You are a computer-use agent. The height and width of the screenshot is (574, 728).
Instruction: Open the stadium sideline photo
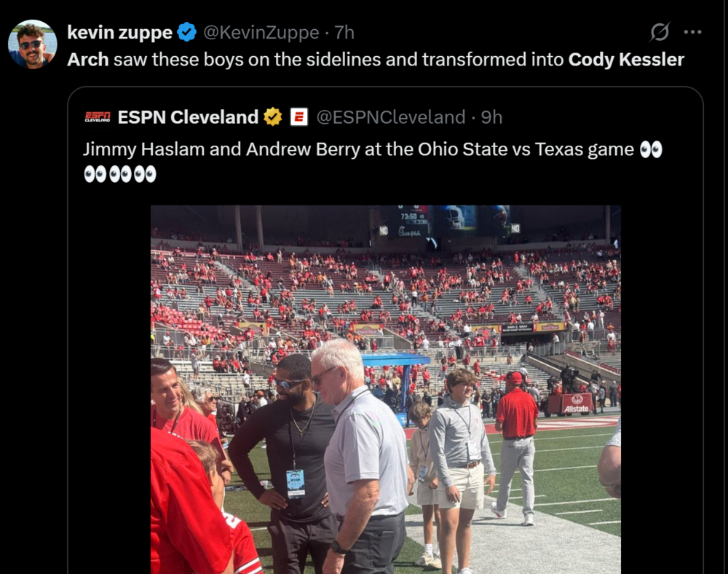coord(385,389)
